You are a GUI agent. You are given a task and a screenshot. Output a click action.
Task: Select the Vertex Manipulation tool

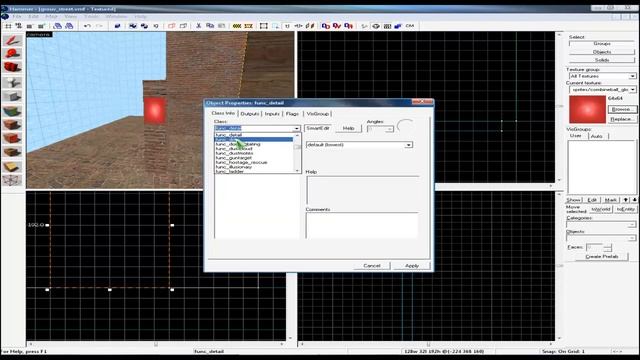click(12, 180)
